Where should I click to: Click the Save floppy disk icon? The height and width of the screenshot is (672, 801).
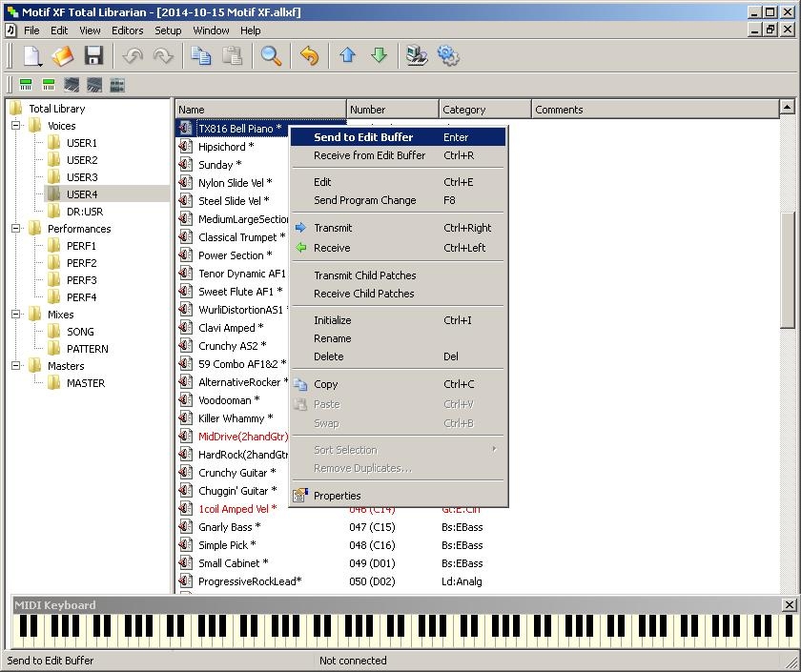click(94, 55)
